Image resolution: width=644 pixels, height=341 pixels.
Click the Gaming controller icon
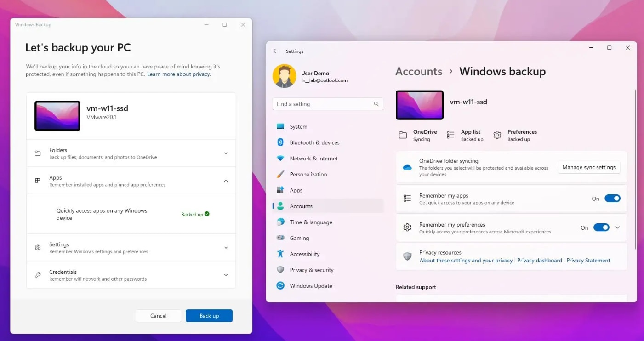coord(280,238)
